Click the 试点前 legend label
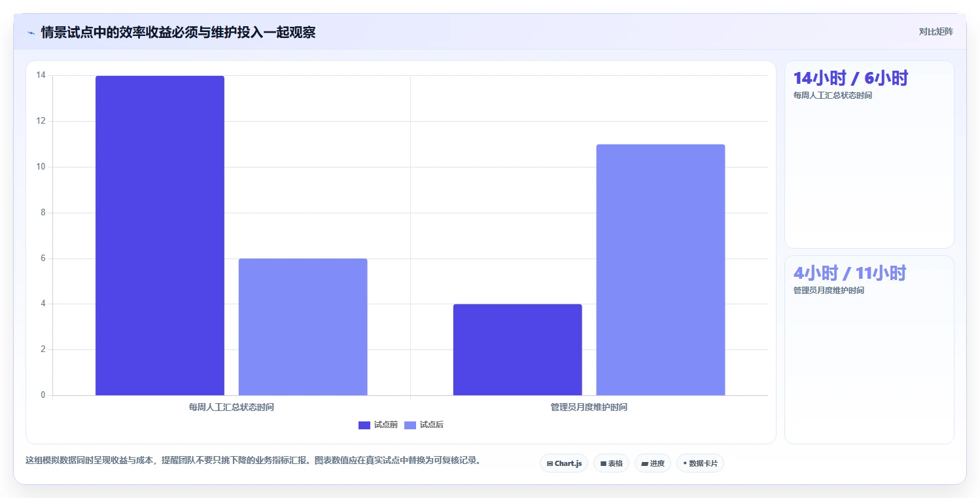This screenshot has height=498, width=980. (386, 425)
